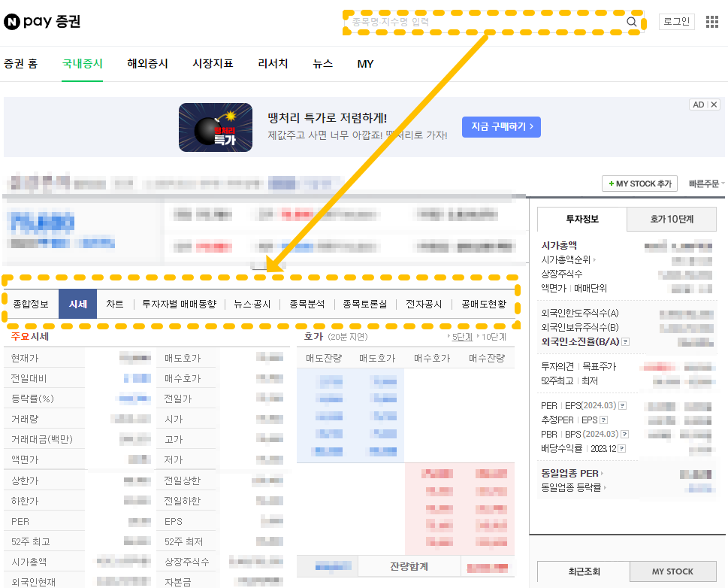Click the 거래대금(백만) row label

(x=42, y=439)
